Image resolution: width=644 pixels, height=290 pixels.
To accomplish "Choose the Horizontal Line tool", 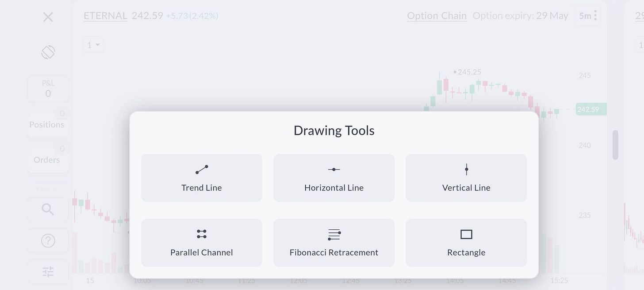I will coord(334,178).
